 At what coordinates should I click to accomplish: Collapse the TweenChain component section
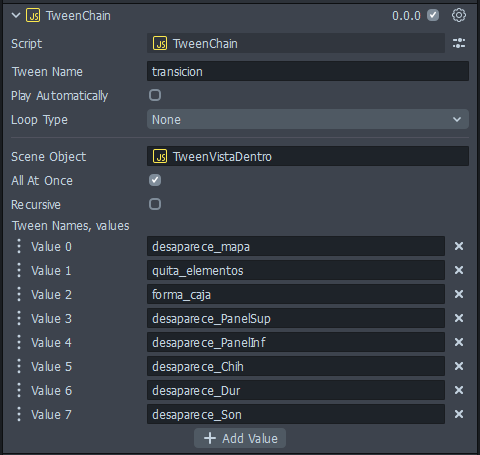[16, 15]
